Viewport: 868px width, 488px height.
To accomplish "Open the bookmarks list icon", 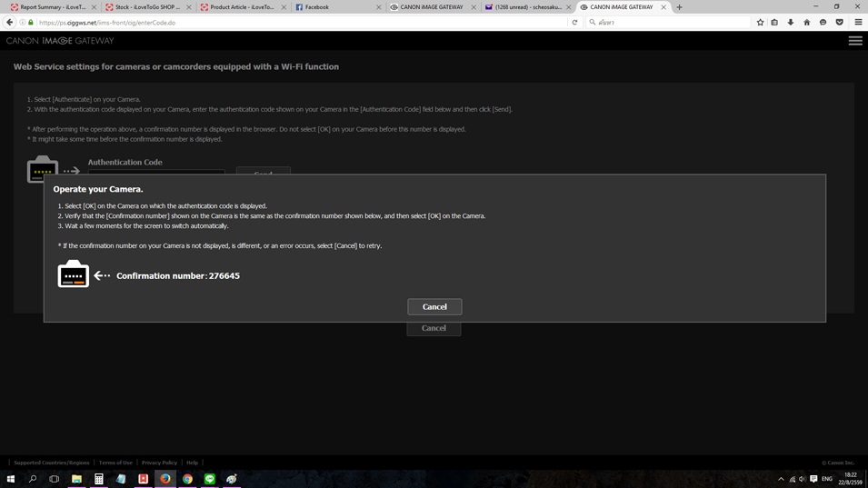I will pos(774,22).
